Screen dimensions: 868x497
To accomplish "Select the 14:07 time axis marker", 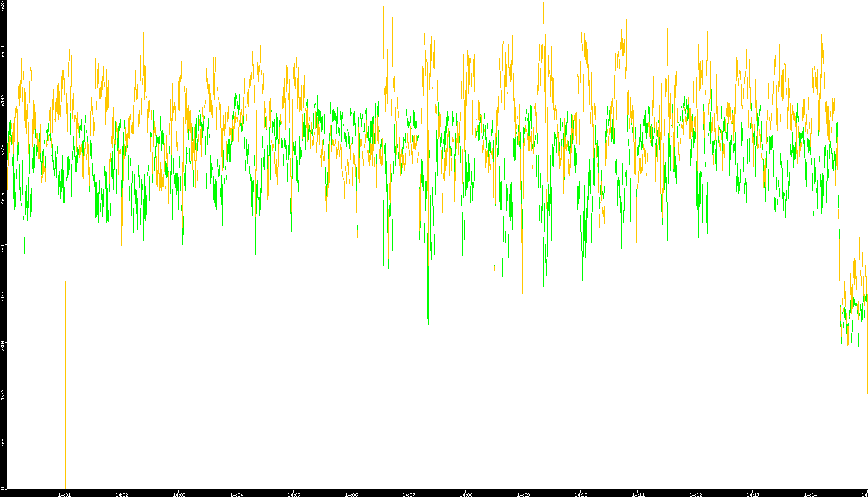I will point(408,495).
